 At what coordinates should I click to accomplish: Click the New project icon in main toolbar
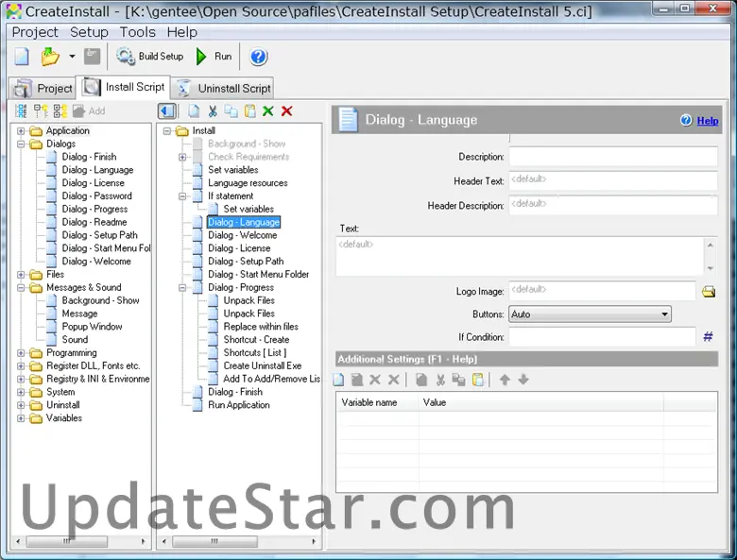point(22,57)
